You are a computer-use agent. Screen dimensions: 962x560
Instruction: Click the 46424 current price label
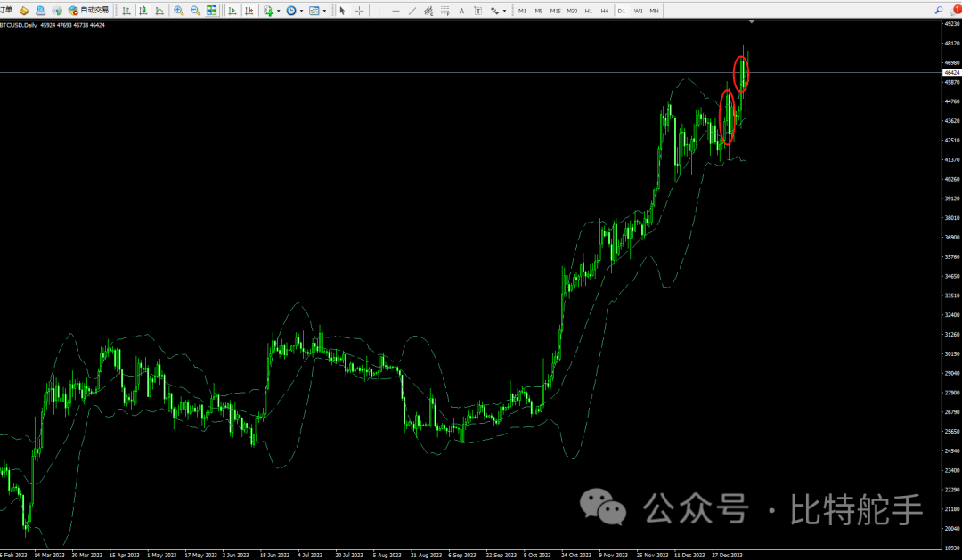pyautogui.click(x=951, y=72)
